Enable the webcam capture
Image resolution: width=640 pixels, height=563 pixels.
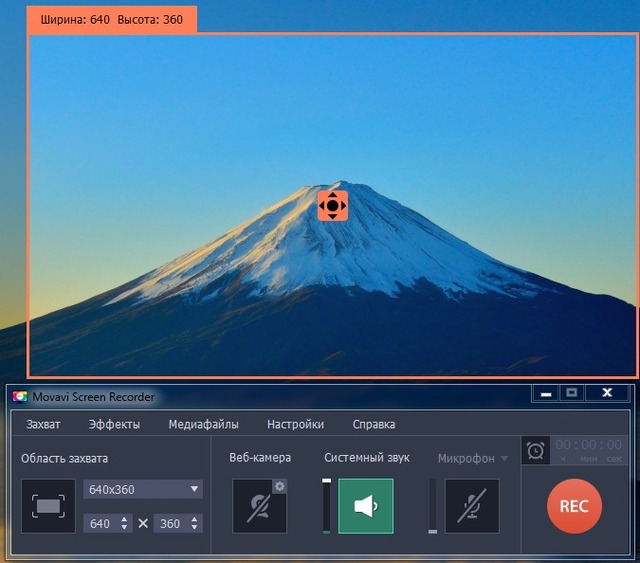pyautogui.click(x=260, y=506)
